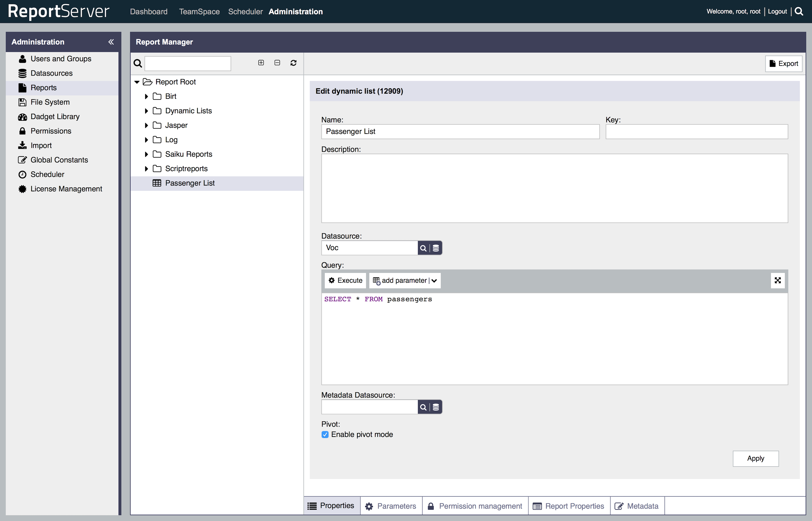Screen dimensions: 812x521
Task: Click the database icon in Metadata Datasource field
Action: click(x=436, y=407)
